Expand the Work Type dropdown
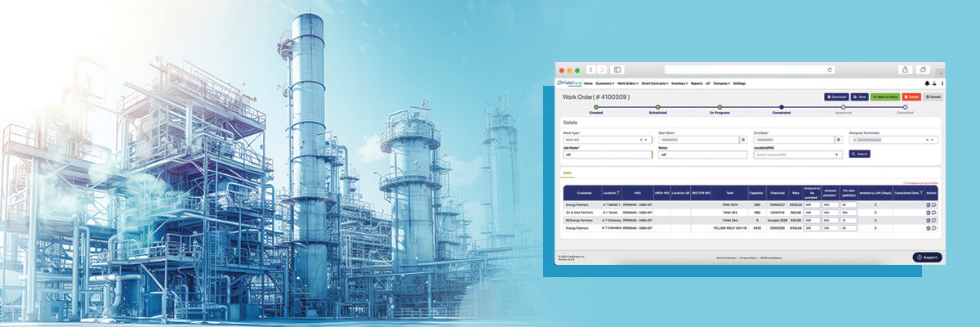 click(647, 140)
